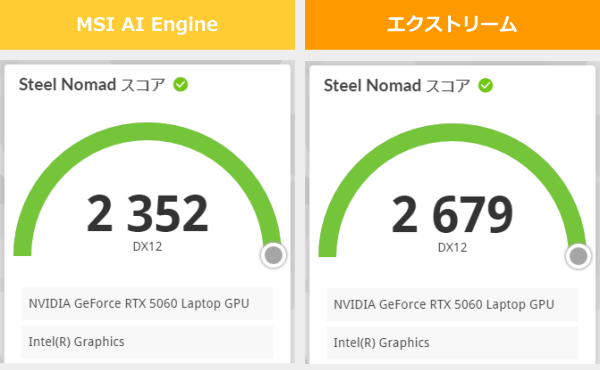
Task: Click the green validation checkmark in right panel
Action: pyautogui.click(x=485, y=85)
